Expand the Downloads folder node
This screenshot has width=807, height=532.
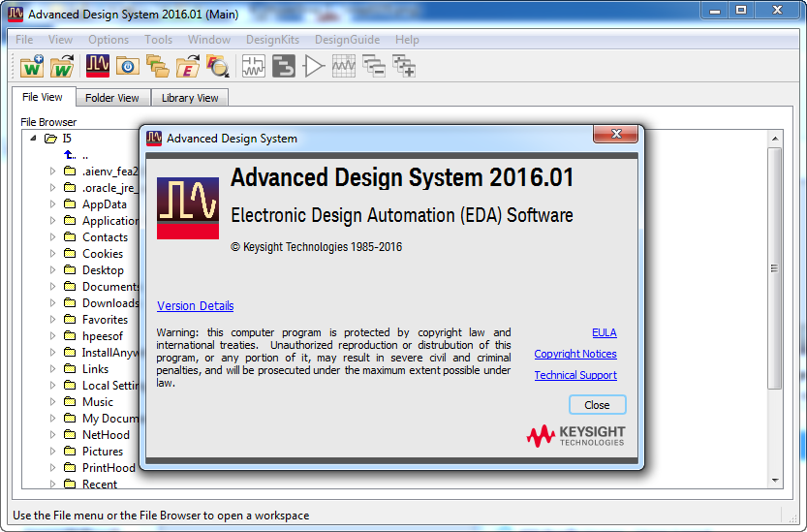[52, 302]
